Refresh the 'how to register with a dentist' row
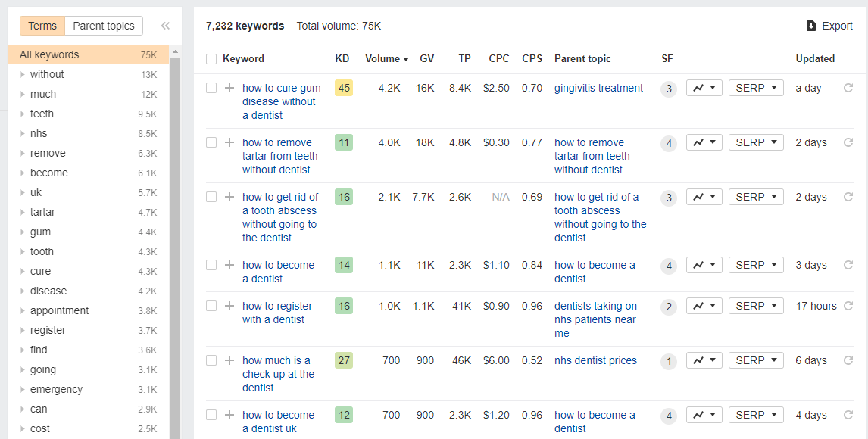The image size is (868, 439). point(848,306)
